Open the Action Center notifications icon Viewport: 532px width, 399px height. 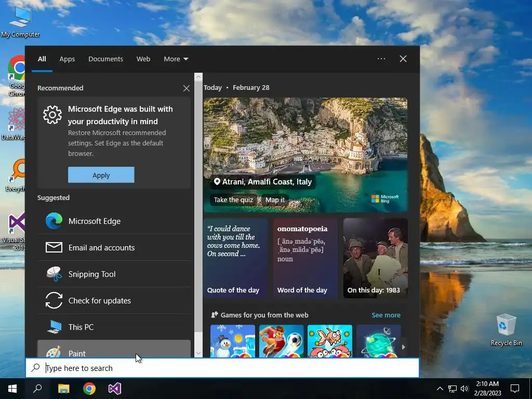515,389
